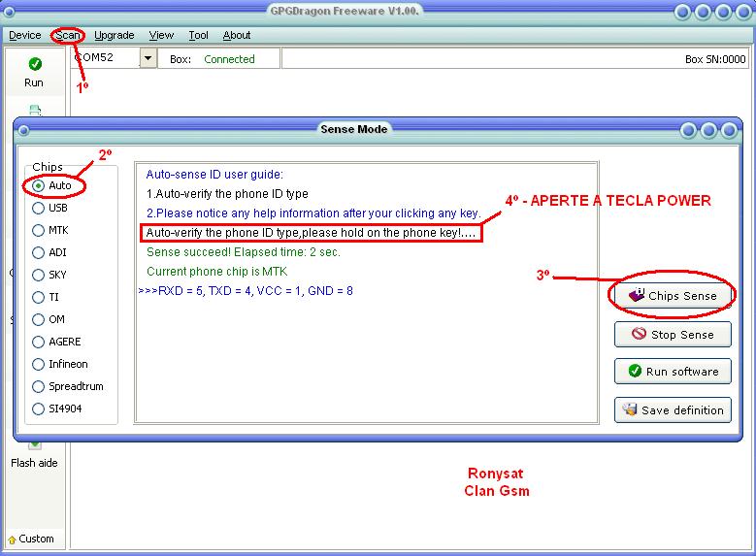Screen dimensions: 756x556
Task: Open the Device menu
Action: pyautogui.click(x=24, y=35)
